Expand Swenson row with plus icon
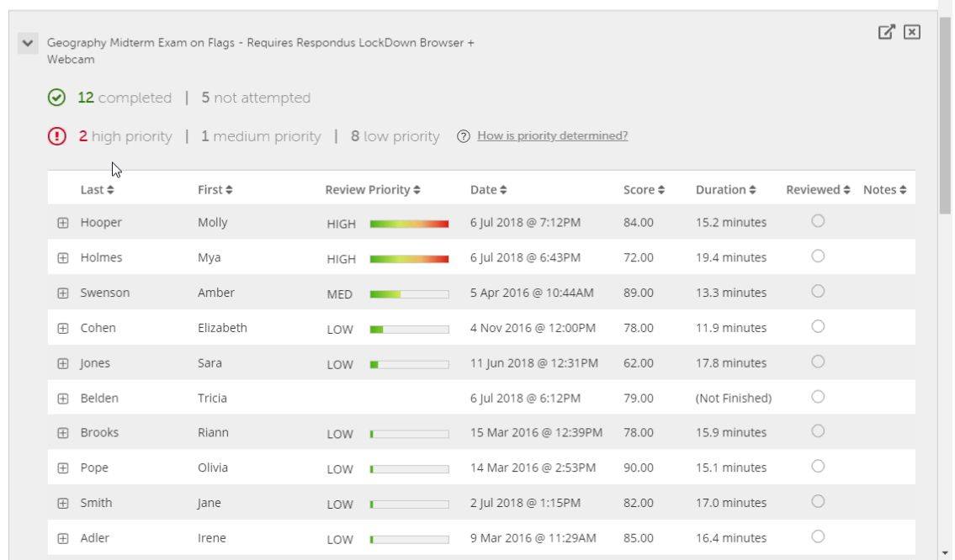Viewport: 955px width, 560px height. coord(62,293)
